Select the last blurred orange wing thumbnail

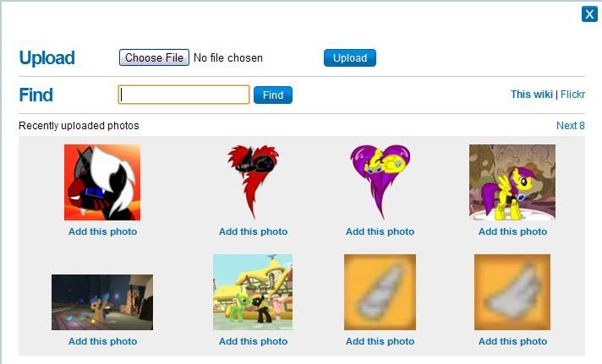512,292
